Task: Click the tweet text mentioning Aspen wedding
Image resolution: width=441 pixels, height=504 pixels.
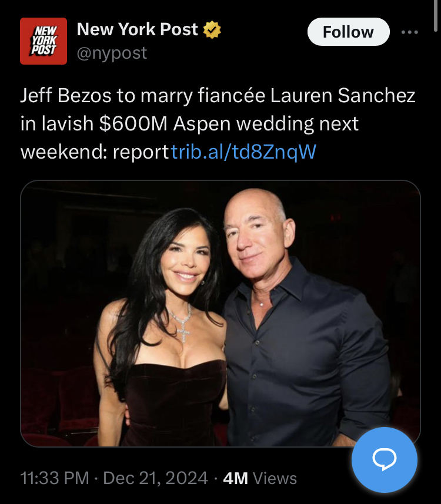Action: [218, 124]
